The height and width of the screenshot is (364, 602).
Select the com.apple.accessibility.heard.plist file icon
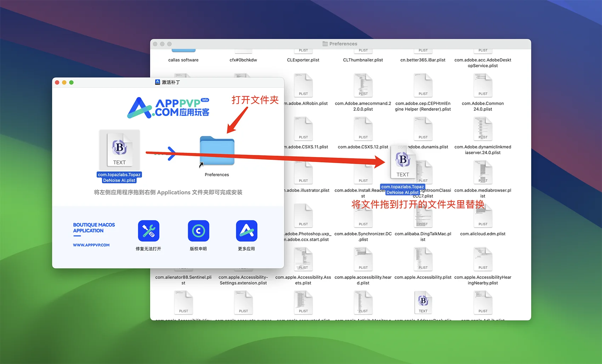pos(363,259)
